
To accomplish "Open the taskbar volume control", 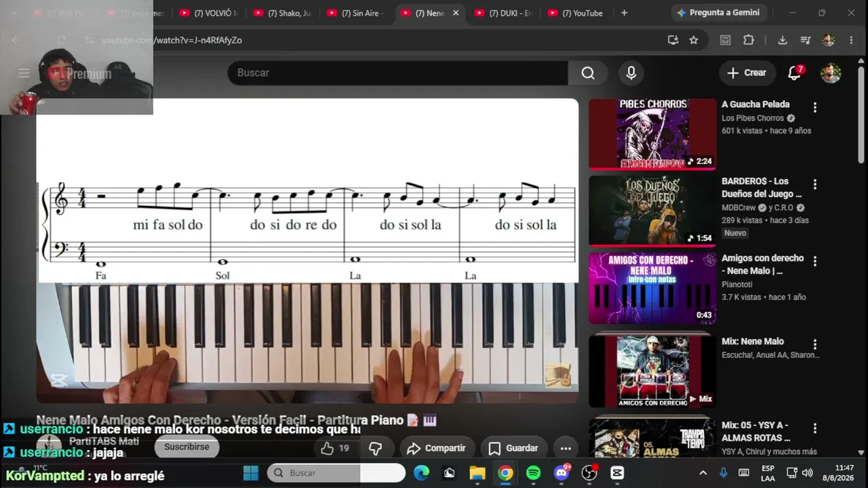I will pos(807,472).
